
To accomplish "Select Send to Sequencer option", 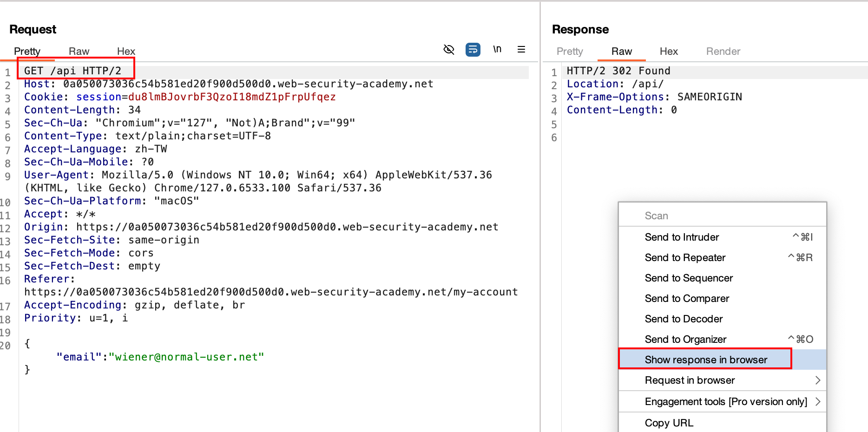I will point(689,278).
